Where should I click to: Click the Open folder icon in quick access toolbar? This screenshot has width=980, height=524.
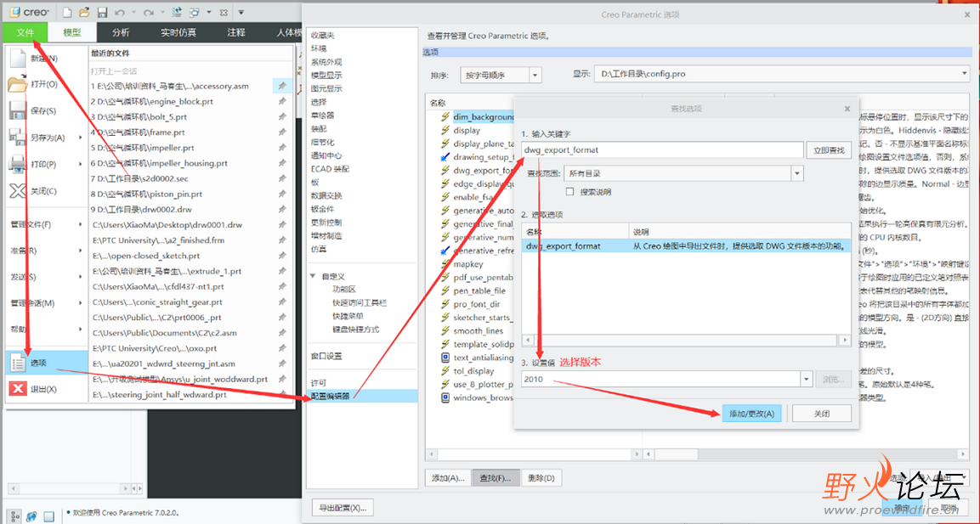85,12
